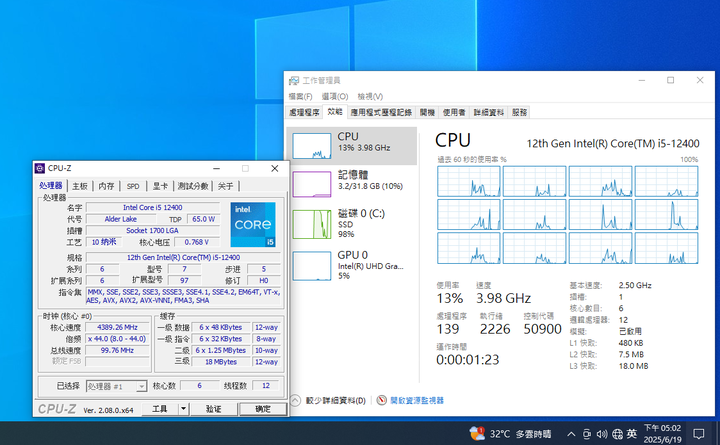
Task: Click the multiplier x 44.0 (8.0 - 44.0) field
Action: (x=118, y=339)
